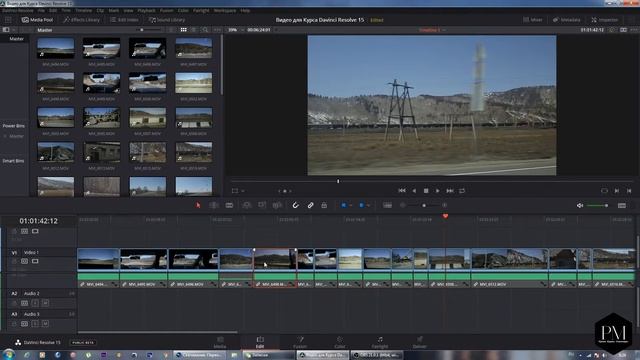Open the Sound Library panel
The image size is (640, 360).
167,20
